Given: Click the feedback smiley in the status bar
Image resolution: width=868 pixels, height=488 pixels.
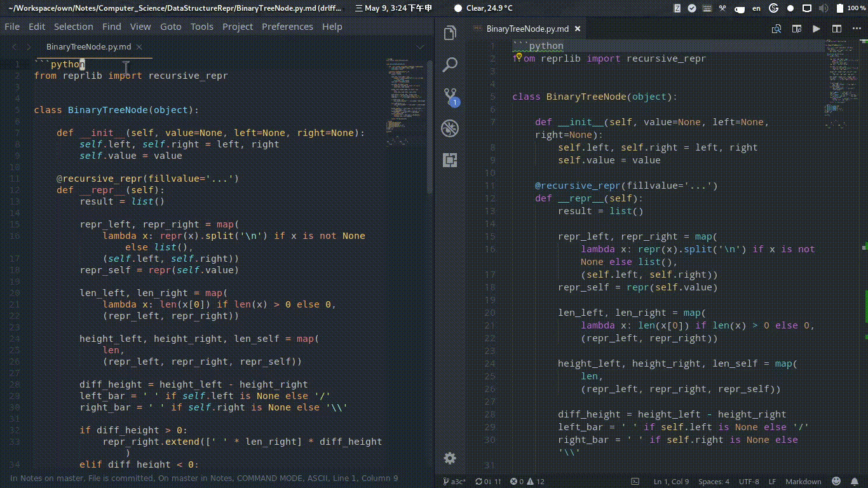Looking at the screenshot, I should 836,481.
